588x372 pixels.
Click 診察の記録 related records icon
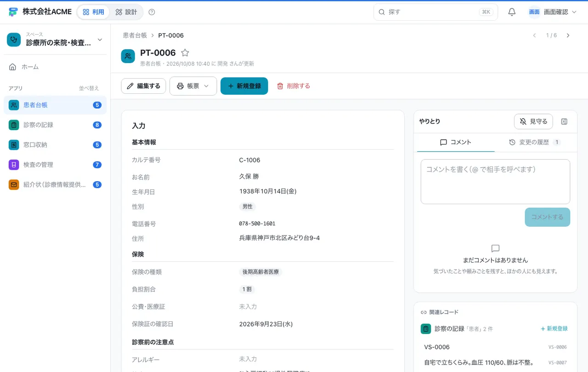(426, 329)
